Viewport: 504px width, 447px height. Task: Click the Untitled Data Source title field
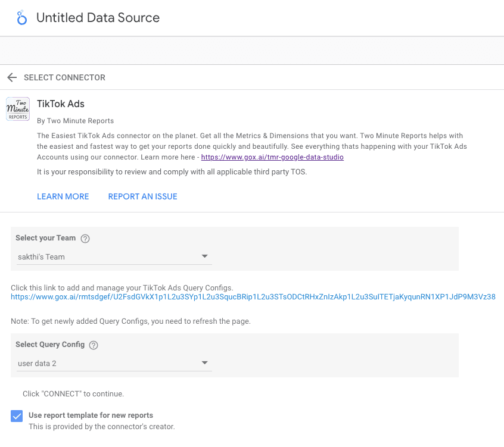tap(98, 18)
